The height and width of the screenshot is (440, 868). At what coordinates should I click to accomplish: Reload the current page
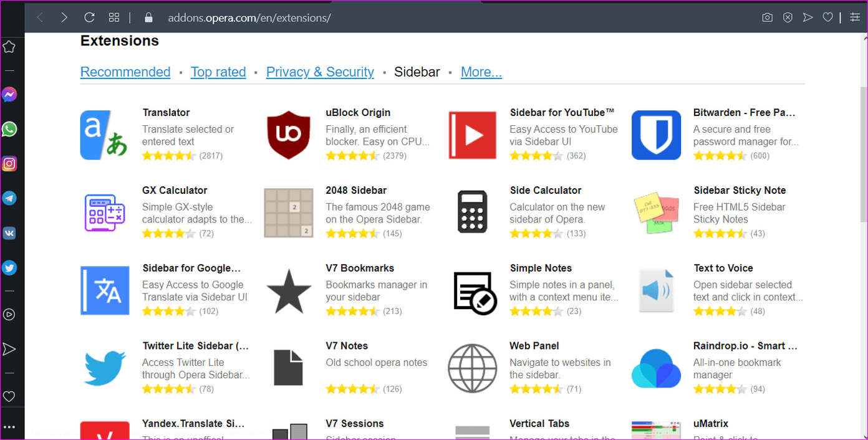[89, 17]
